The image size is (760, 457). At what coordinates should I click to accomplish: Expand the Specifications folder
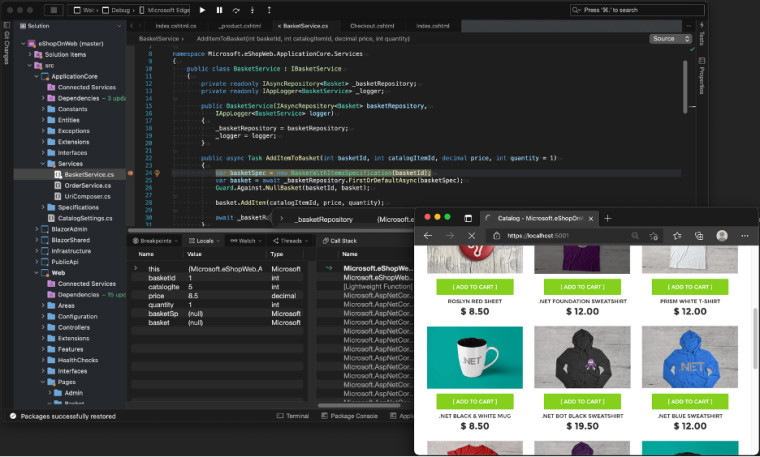tap(43, 207)
